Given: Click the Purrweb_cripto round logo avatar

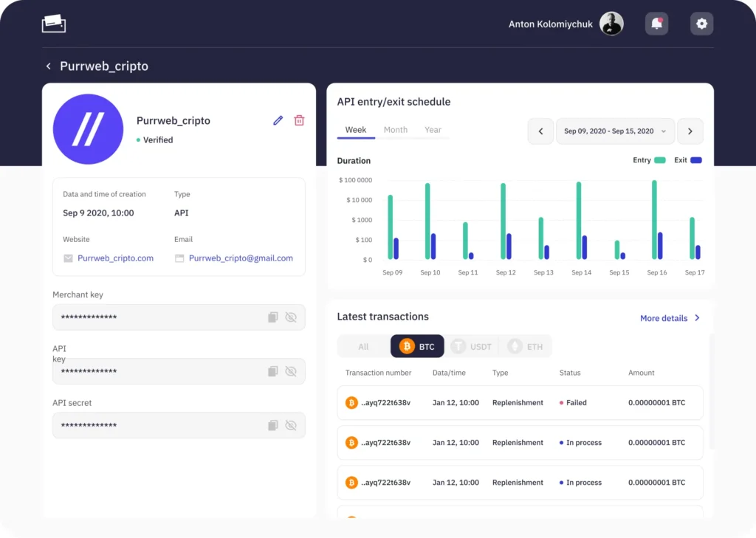Looking at the screenshot, I should tap(88, 129).
